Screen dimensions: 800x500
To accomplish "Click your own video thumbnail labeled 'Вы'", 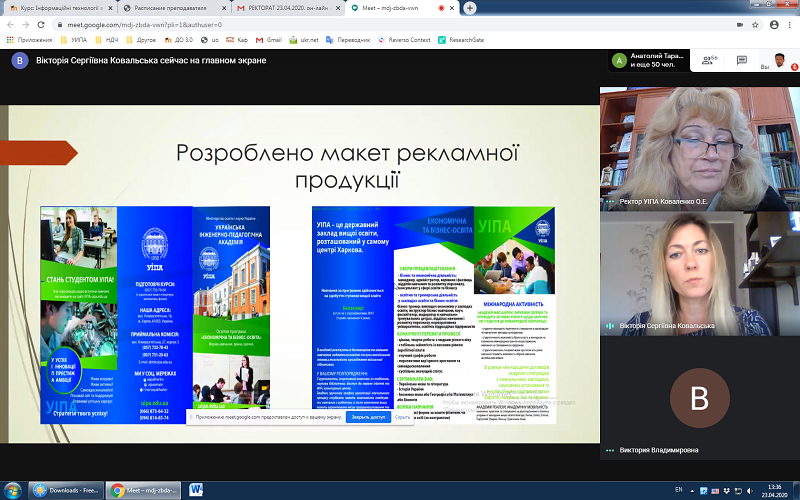I will (779, 60).
